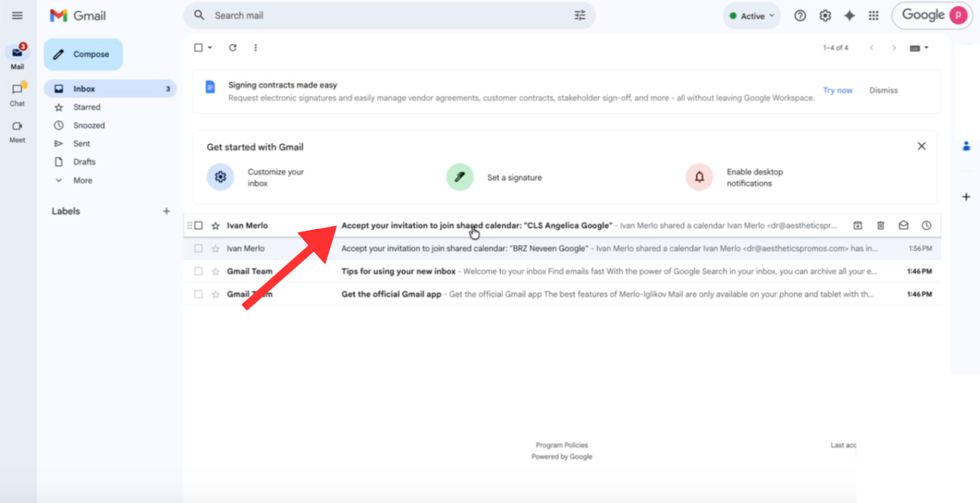
Task: Open the Sent folder
Action: click(81, 144)
